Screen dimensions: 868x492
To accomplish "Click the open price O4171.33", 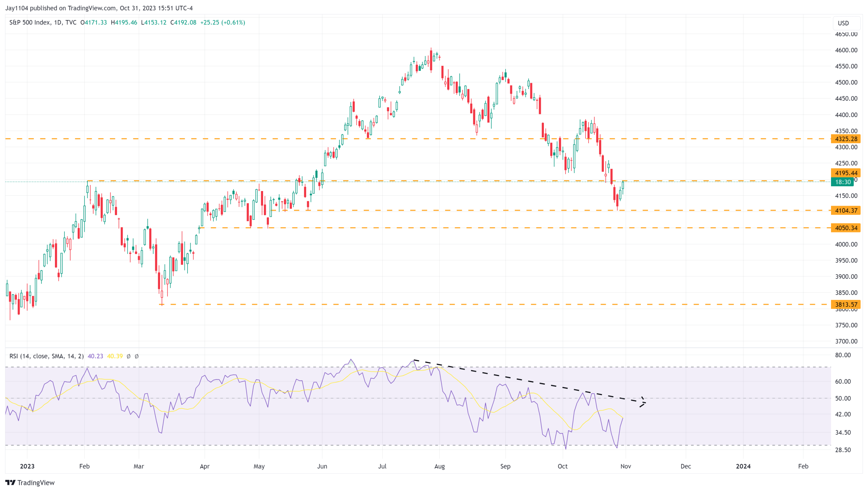I will (94, 22).
